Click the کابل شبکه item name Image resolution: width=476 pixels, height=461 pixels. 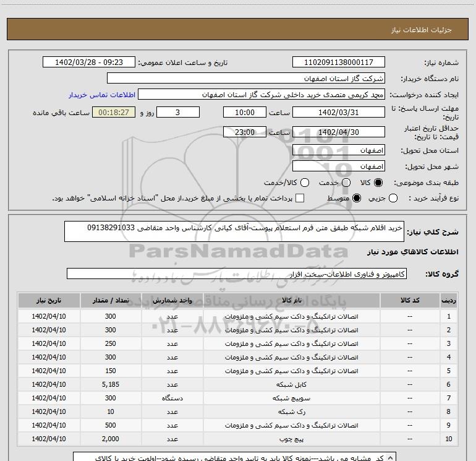coord(291,384)
